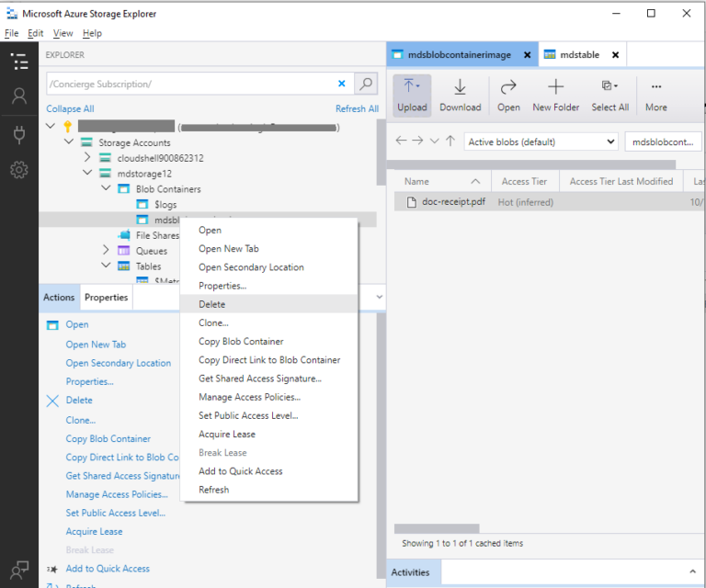Expand the Queues node
This screenshot has width=706, height=588.
(106, 250)
